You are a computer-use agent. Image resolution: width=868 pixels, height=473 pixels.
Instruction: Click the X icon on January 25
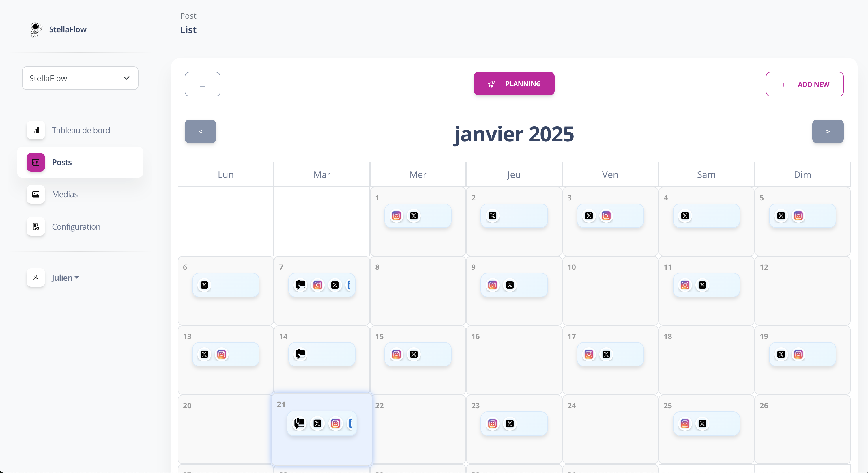click(702, 423)
